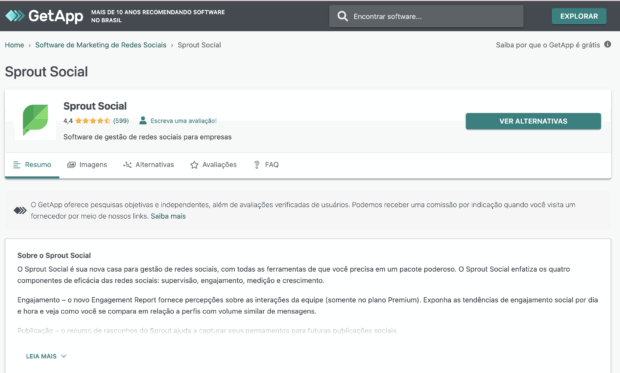This screenshot has width=620, height=373.
Task: Click the bold 'Sprout Social' card title
Action: tap(95, 106)
